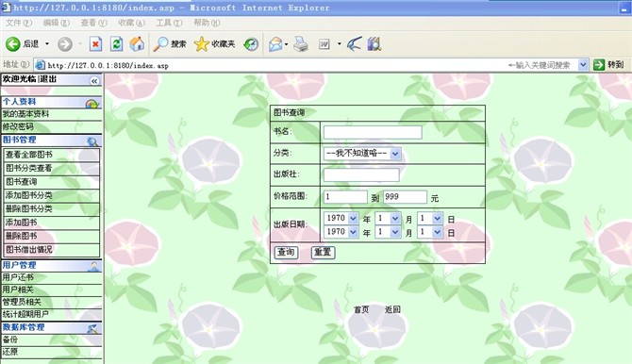Open 图书借出情况 in sidebar
The height and width of the screenshot is (364, 632).
click(28, 250)
